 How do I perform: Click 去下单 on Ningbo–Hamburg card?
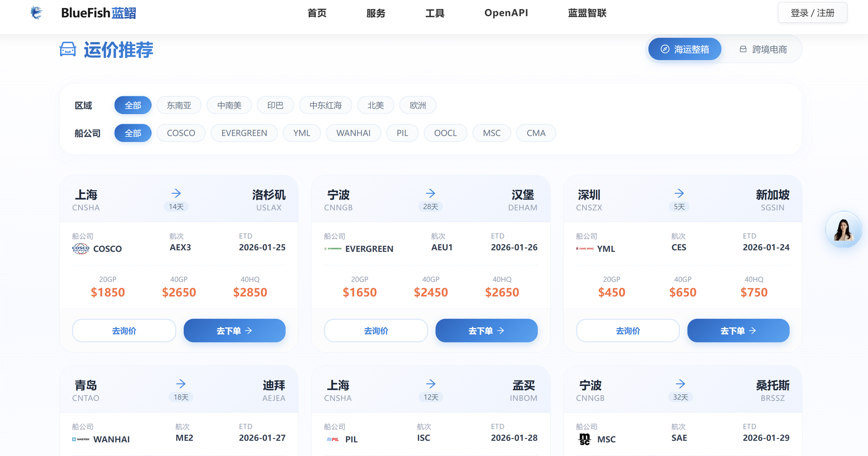coord(486,331)
